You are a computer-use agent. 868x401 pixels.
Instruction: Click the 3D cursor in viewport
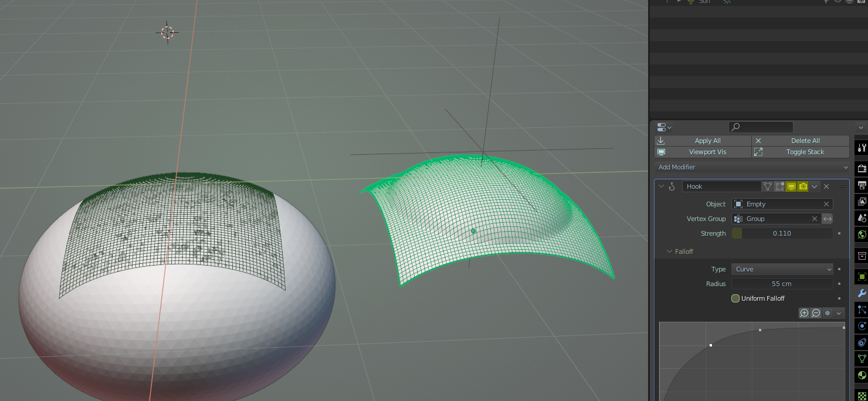click(167, 32)
